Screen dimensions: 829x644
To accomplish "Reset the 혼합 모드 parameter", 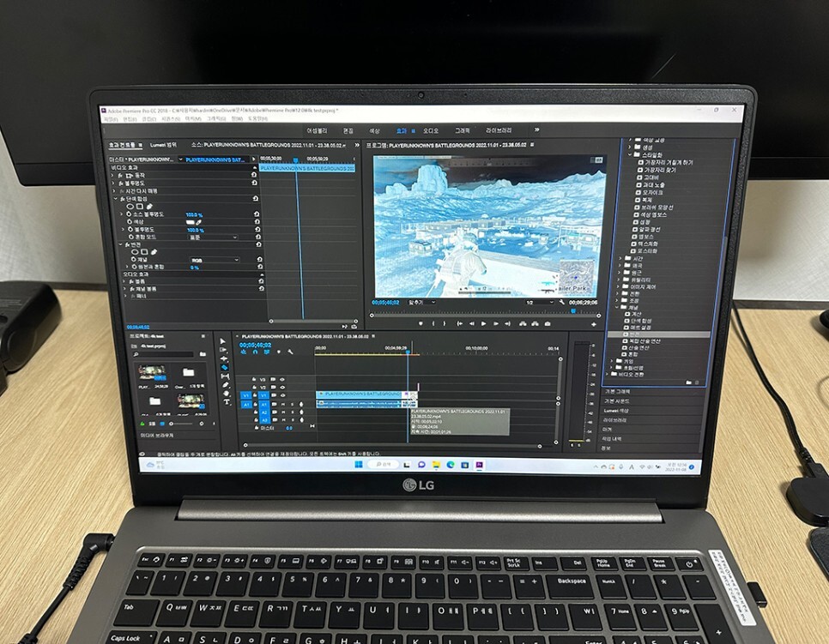I will [x=258, y=238].
